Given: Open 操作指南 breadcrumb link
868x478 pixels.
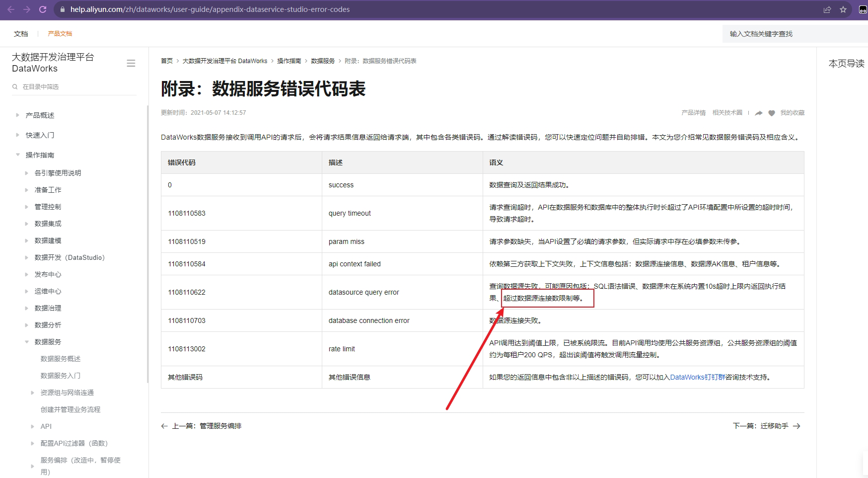Looking at the screenshot, I should (289, 61).
